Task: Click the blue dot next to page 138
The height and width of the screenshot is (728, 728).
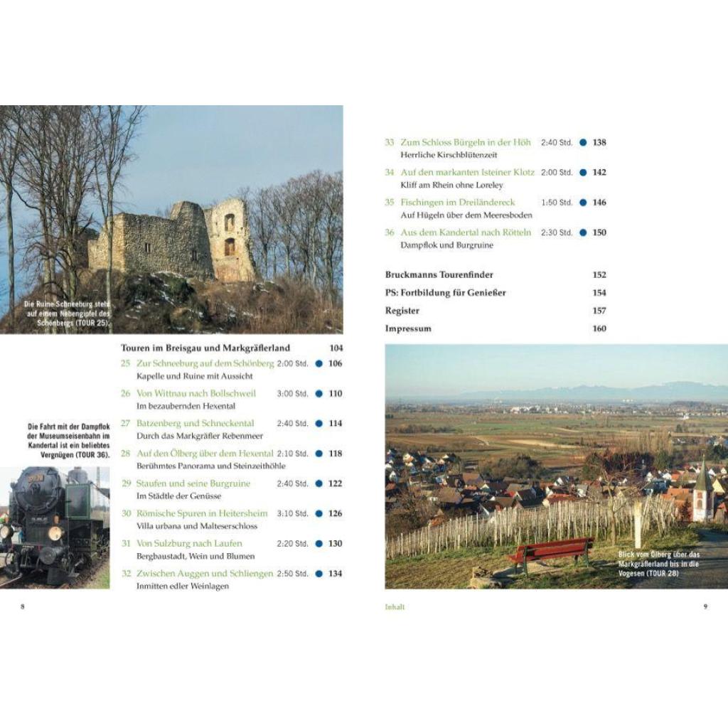Action: pyautogui.click(x=583, y=142)
